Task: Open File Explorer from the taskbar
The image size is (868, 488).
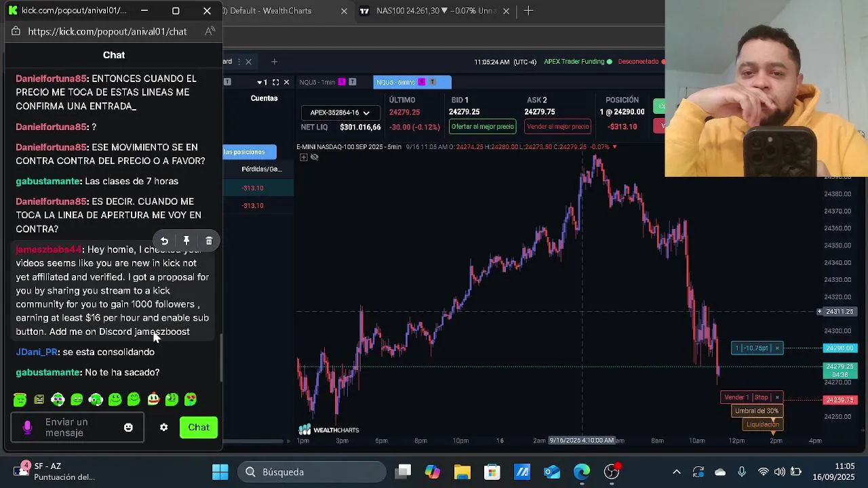Action: pyautogui.click(x=462, y=472)
